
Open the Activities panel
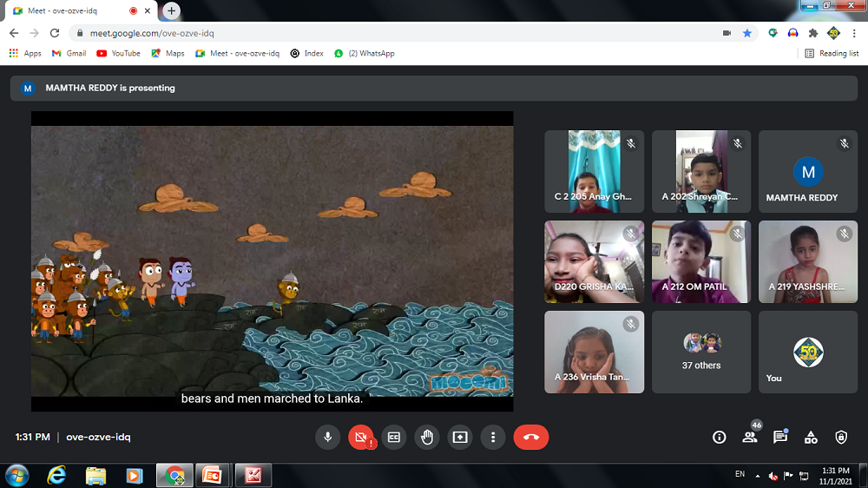(x=811, y=438)
